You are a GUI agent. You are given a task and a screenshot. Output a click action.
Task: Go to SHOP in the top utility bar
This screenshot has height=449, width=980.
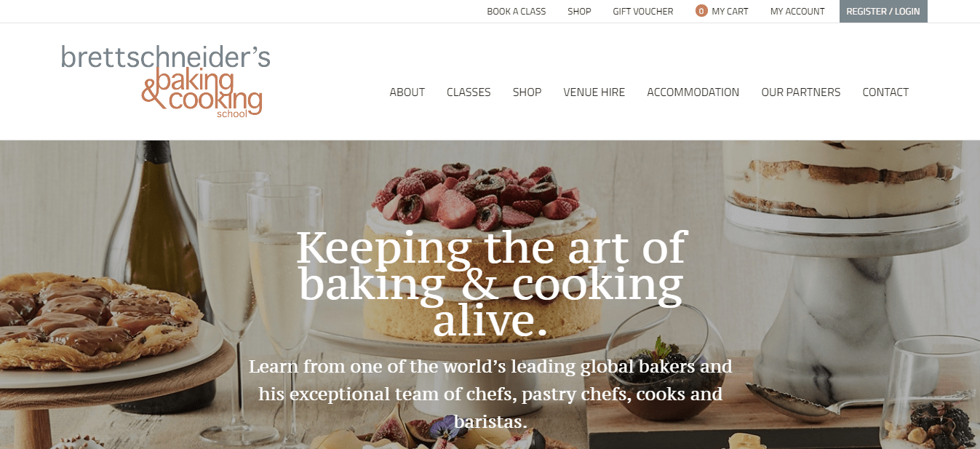click(x=579, y=12)
